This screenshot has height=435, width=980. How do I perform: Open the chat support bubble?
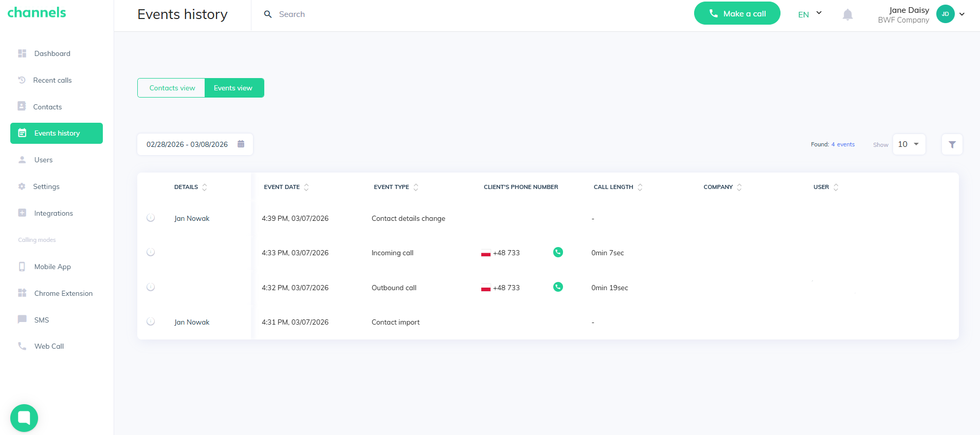24,418
